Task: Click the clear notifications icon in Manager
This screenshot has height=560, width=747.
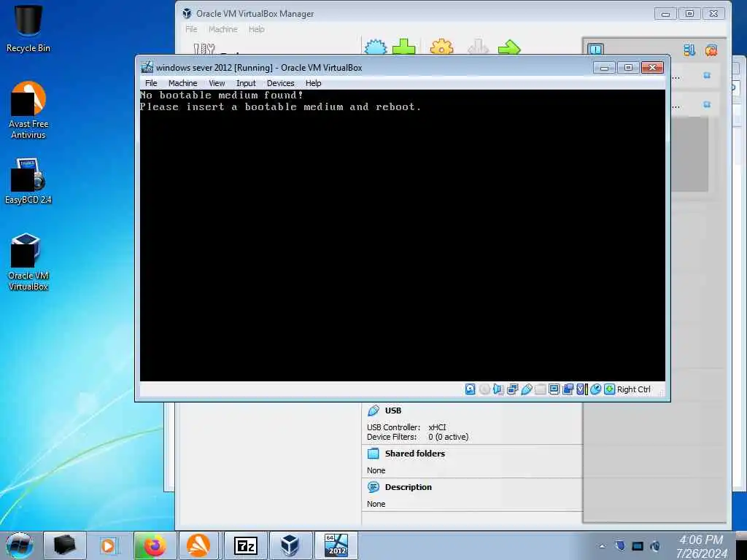Action: click(x=711, y=50)
